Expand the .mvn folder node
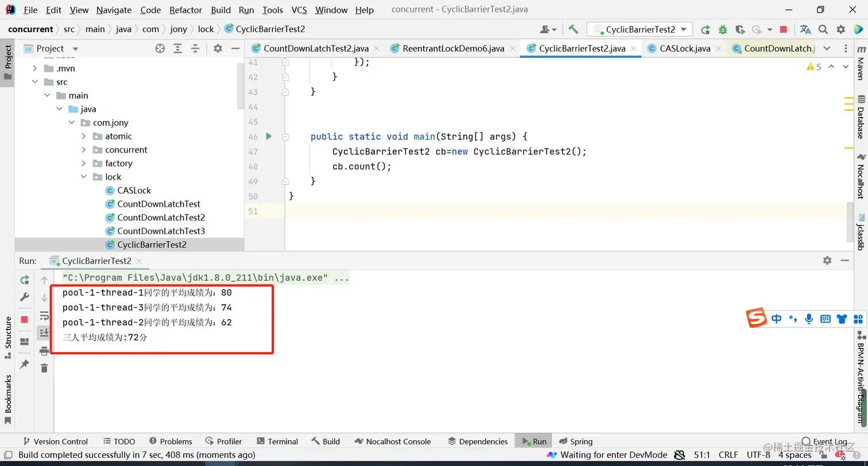 (36, 68)
